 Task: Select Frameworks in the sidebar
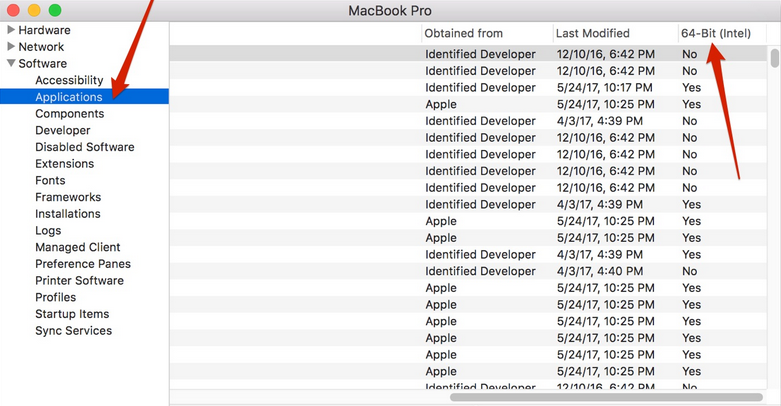[68, 197]
